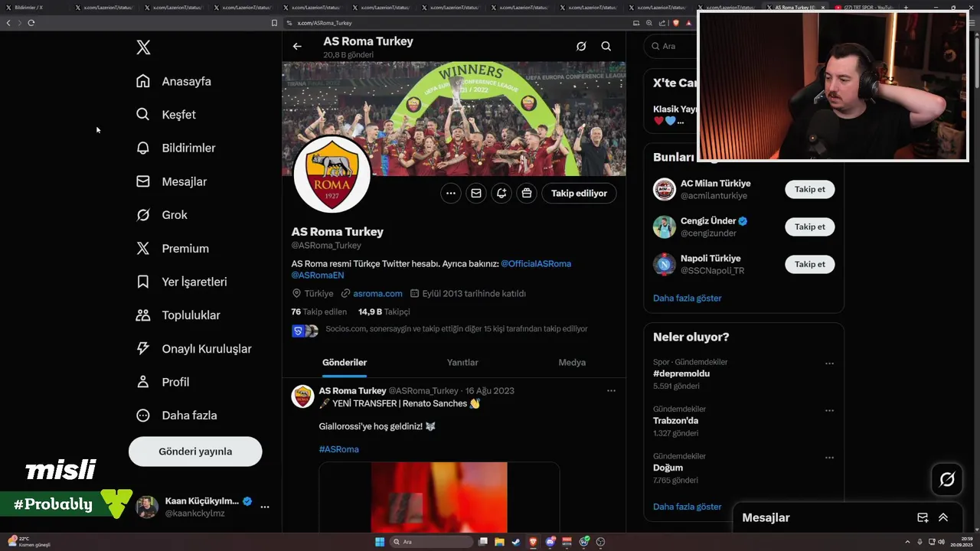Open Anasayfa home page
The height and width of the screenshot is (551, 980).
click(174, 81)
